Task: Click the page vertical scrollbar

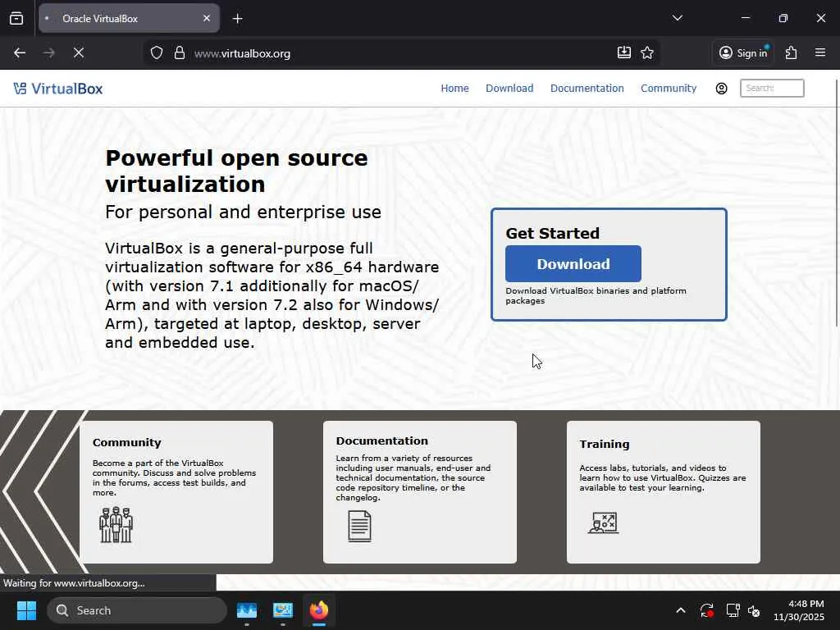Action: [x=837, y=203]
